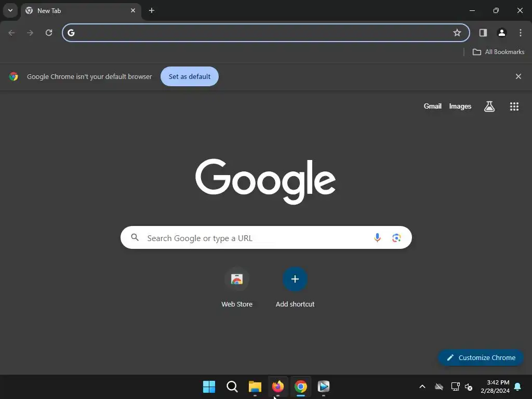The image size is (532, 399).
Task: Open the notifications bell
Action: tap(518, 387)
